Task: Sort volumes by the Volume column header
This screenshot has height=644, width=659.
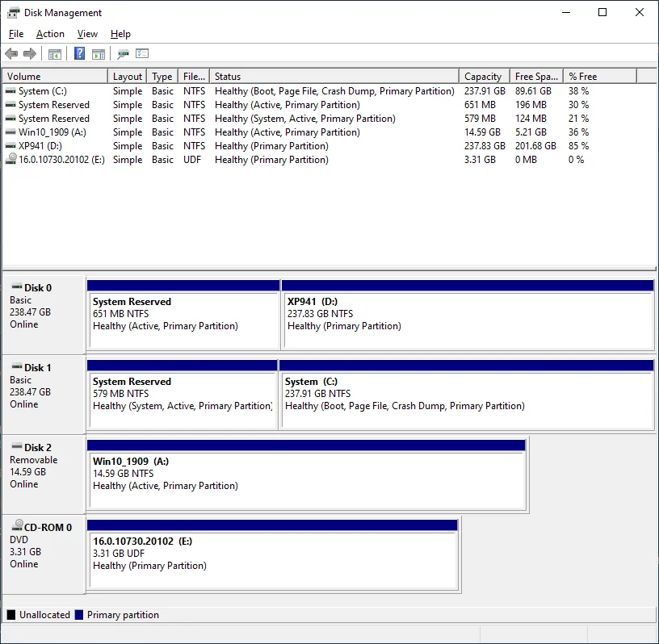Action: (x=55, y=77)
